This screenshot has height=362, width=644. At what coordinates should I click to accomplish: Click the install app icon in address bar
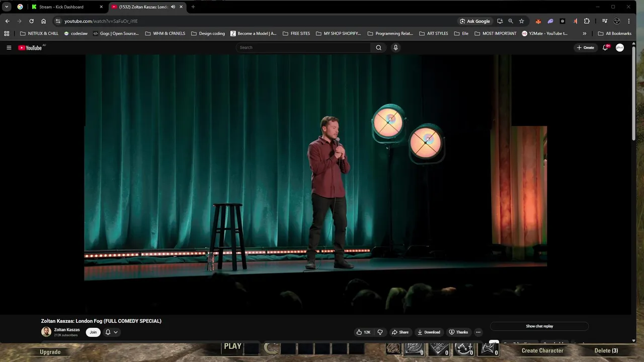[500, 21]
